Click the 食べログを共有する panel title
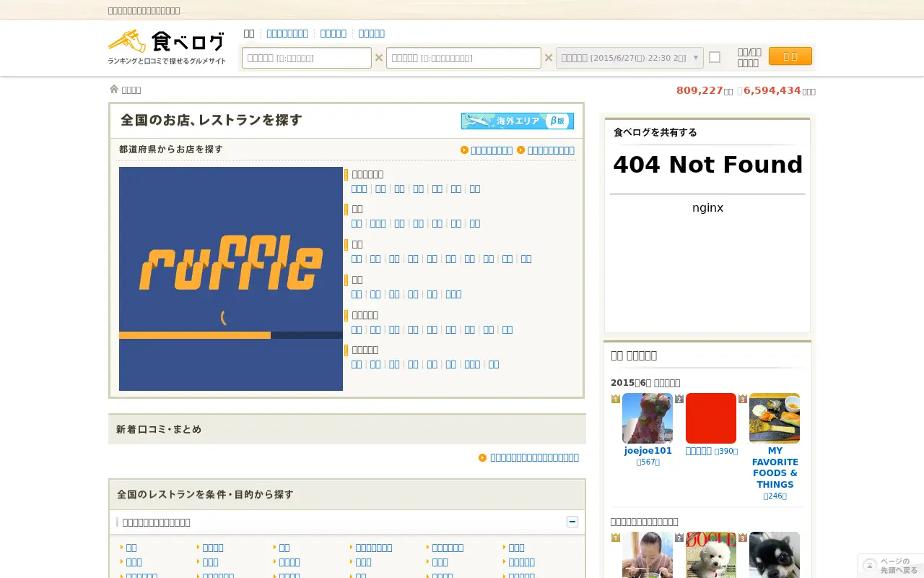Viewport: 924px width, 578px height. coord(655,133)
